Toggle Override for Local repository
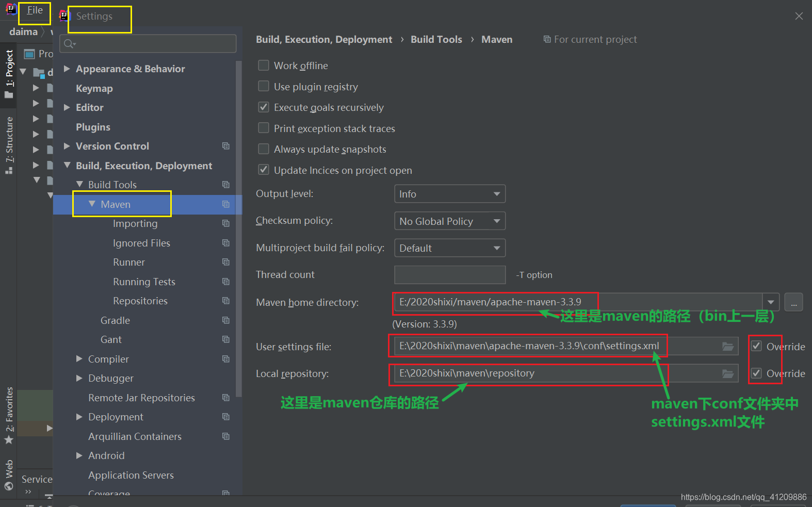 pyautogui.click(x=756, y=373)
